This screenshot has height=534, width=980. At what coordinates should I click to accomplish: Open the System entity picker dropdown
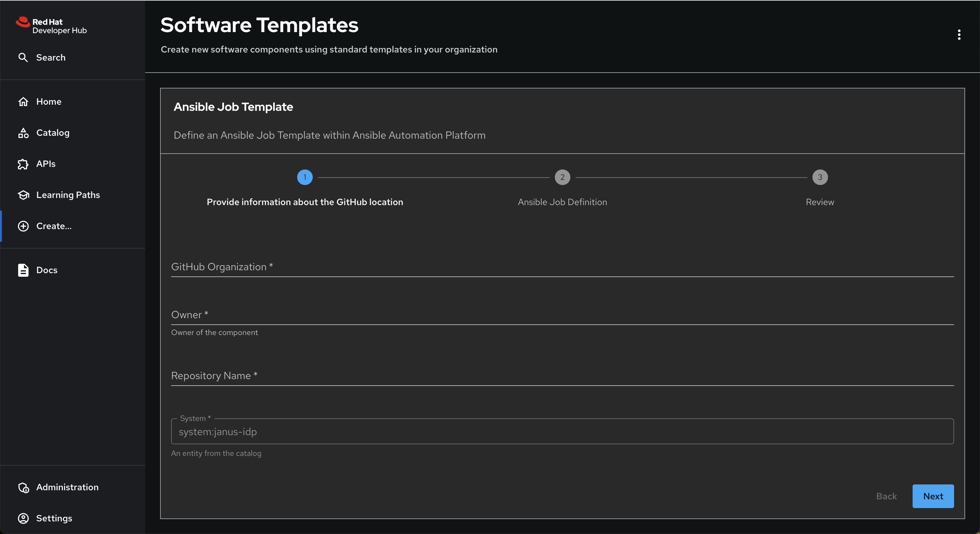click(562, 432)
